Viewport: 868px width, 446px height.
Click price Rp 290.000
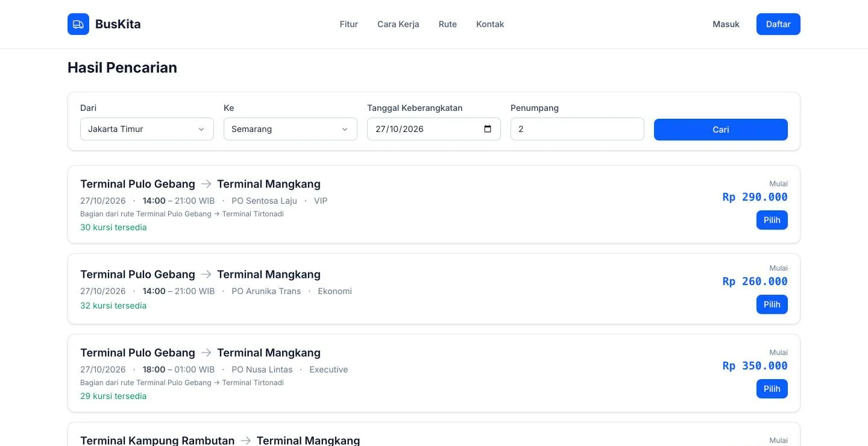click(x=755, y=197)
